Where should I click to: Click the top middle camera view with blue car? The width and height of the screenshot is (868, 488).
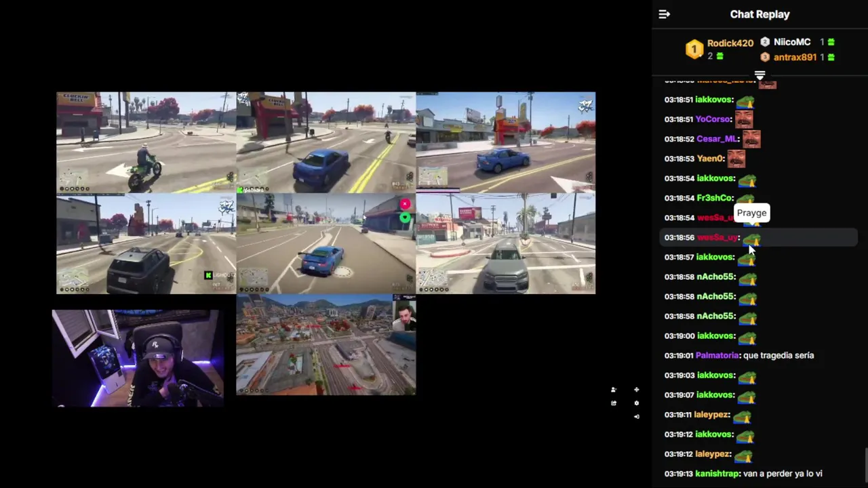325,142
